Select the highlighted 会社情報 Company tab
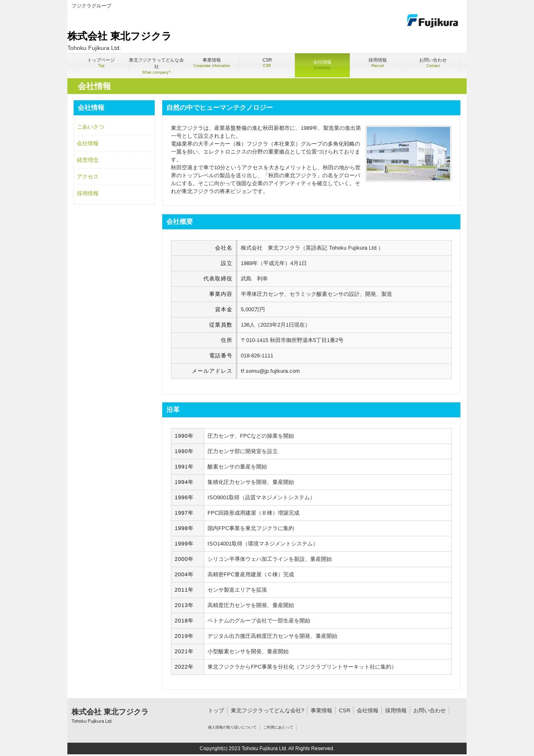 click(x=322, y=65)
